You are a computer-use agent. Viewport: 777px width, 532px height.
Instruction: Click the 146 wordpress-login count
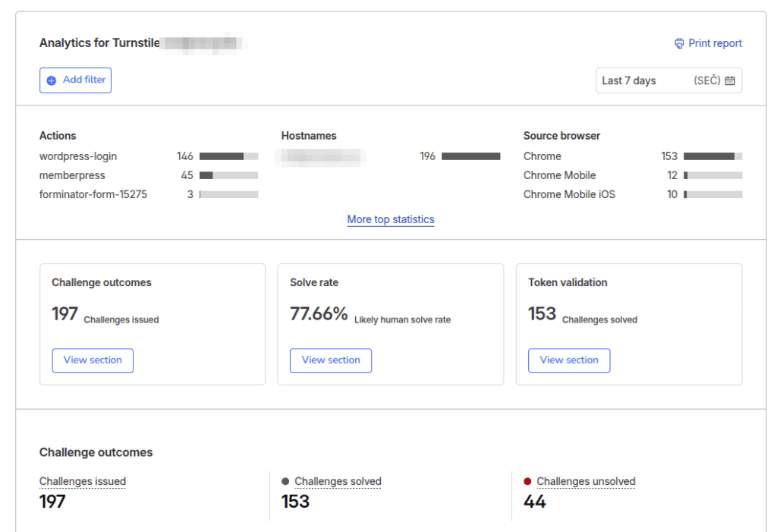click(185, 156)
